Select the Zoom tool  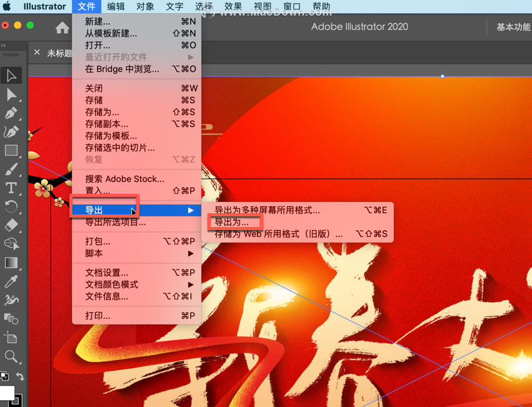[11, 356]
